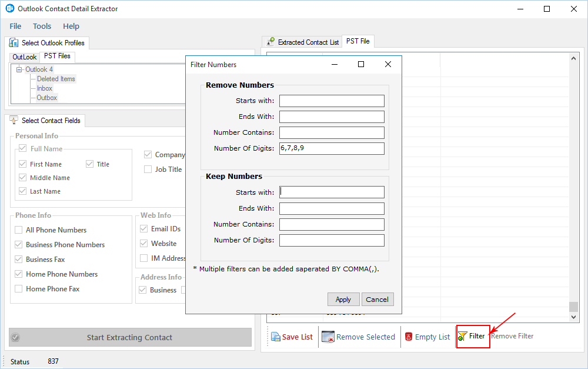
Task: Switch to the PST Files tab
Action: click(57, 56)
